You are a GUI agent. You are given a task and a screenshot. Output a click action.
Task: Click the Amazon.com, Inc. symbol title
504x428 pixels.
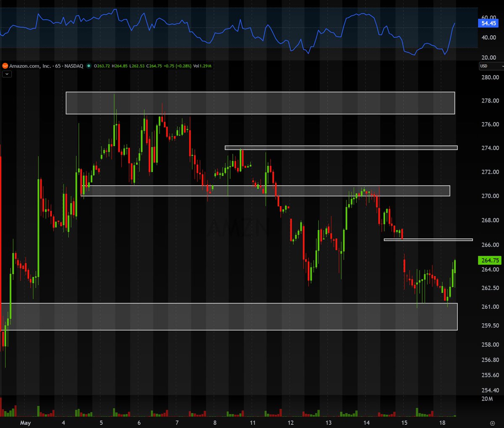[30, 66]
